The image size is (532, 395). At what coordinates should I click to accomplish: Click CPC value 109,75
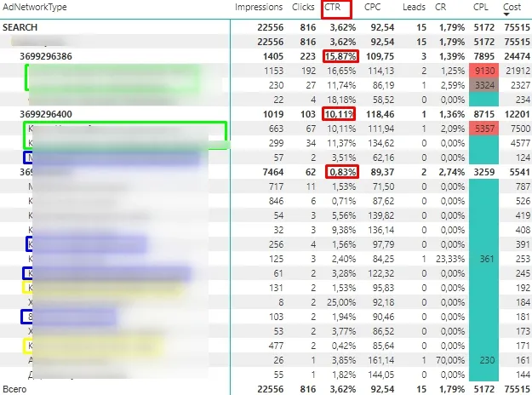tap(380, 56)
